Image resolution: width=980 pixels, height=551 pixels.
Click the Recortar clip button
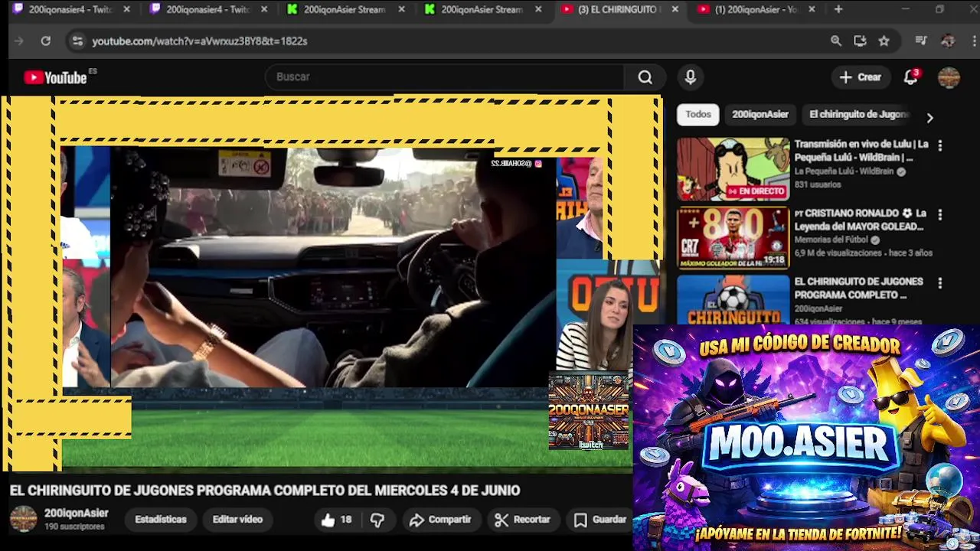point(523,520)
